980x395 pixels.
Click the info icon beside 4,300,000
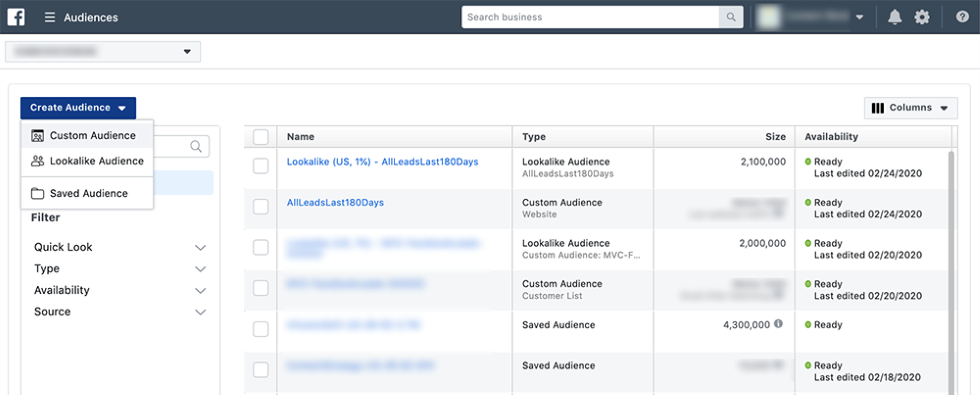778,324
